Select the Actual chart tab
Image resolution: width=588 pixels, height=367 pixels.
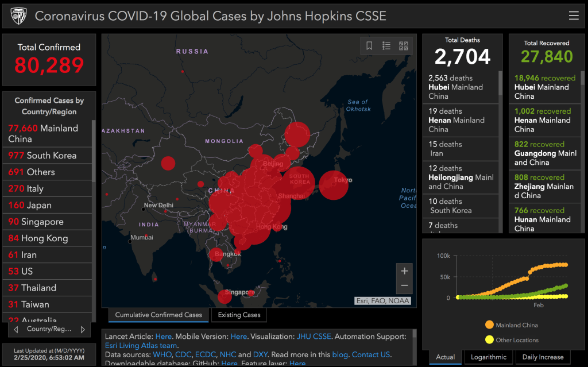[x=446, y=357]
